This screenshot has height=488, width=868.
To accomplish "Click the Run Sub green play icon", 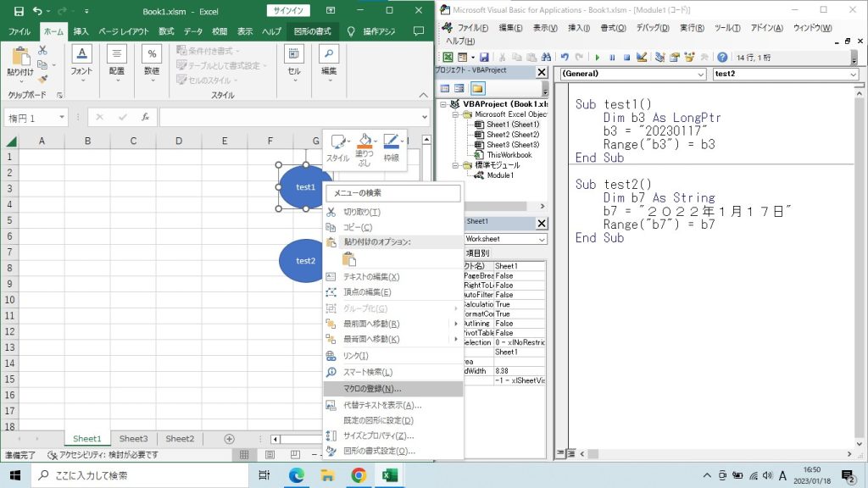I will pos(598,58).
